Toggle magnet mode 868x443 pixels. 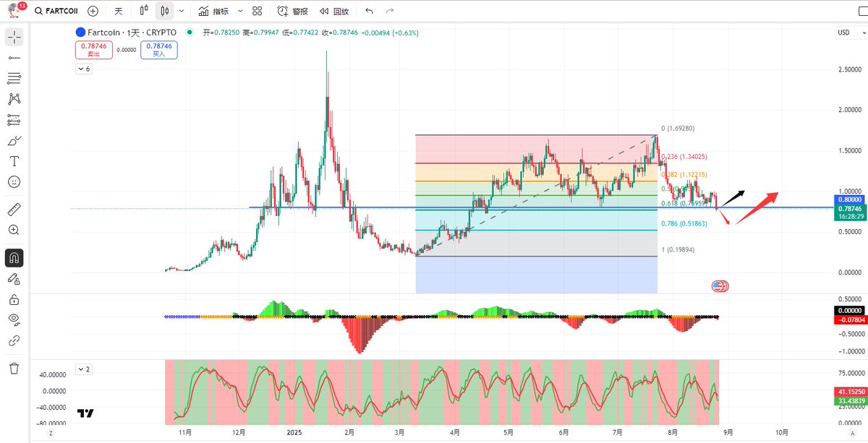[14, 257]
